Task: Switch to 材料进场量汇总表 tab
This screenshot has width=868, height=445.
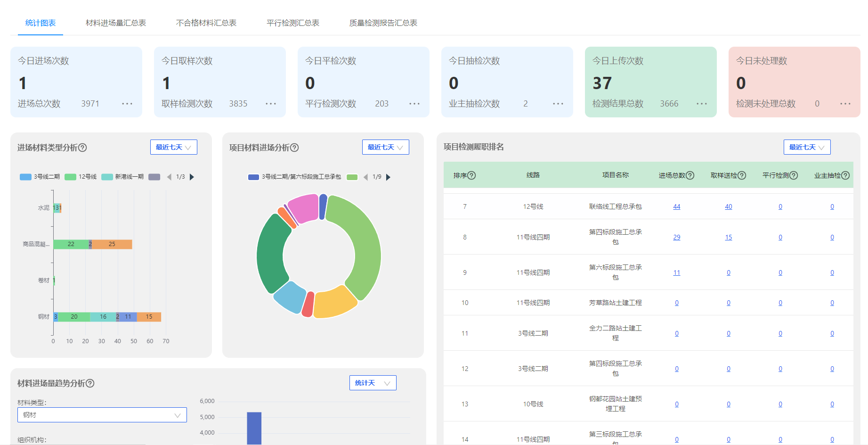Action: click(116, 23)
